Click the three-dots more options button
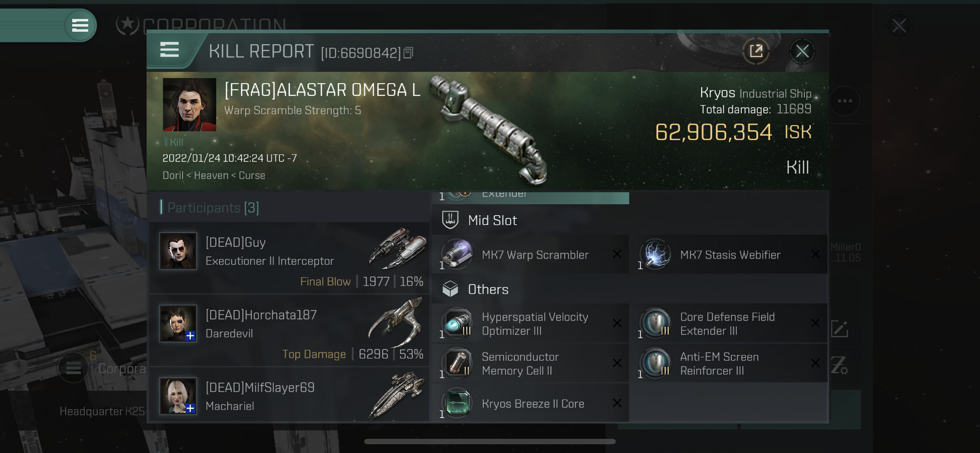 click(845, 101)
